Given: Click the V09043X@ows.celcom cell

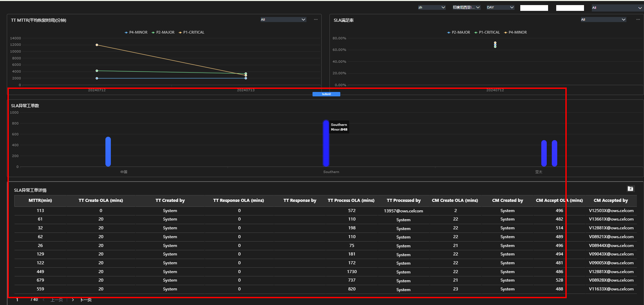Looking at the screenshot, I should [611, 254].
